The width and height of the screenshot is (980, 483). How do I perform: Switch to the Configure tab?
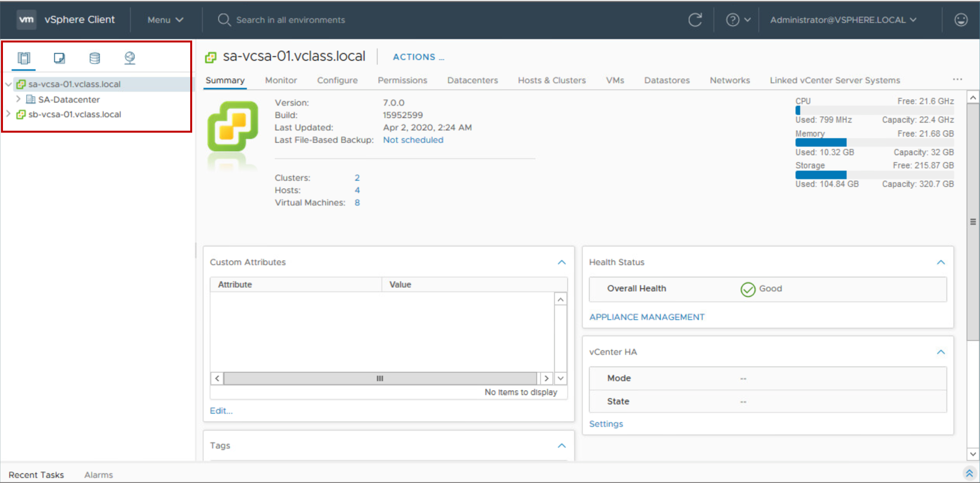coord(337,80)
